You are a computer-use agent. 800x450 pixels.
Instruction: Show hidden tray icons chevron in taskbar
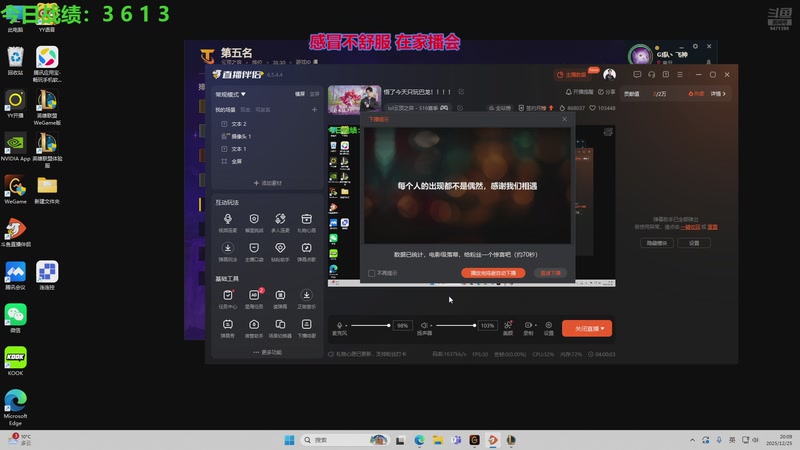point(692,440)
